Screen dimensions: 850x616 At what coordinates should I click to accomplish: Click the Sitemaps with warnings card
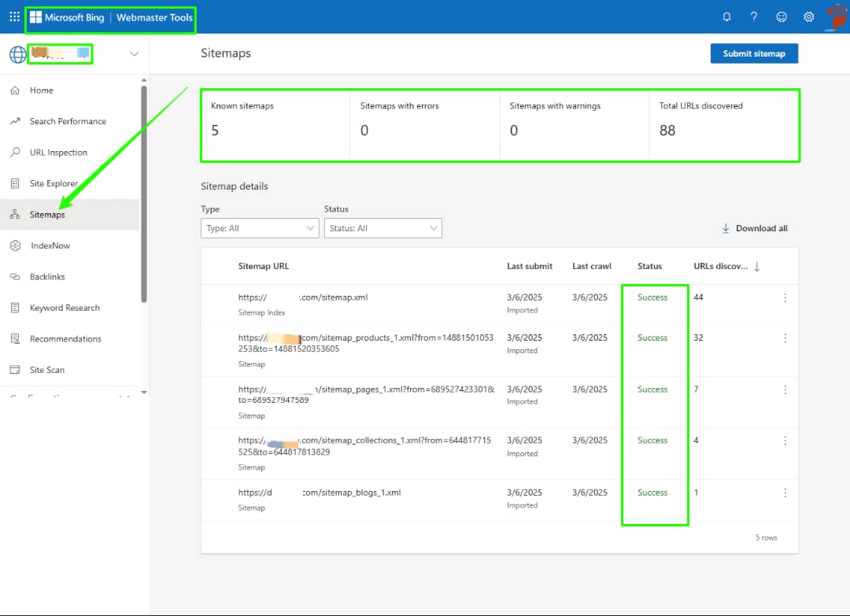[x=575, y=125]
